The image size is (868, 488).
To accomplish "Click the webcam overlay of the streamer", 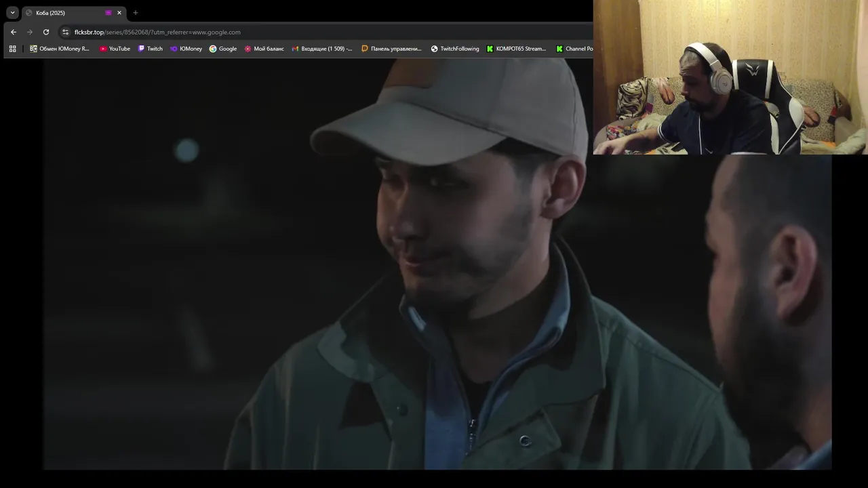I will click(x=730, y=77).
